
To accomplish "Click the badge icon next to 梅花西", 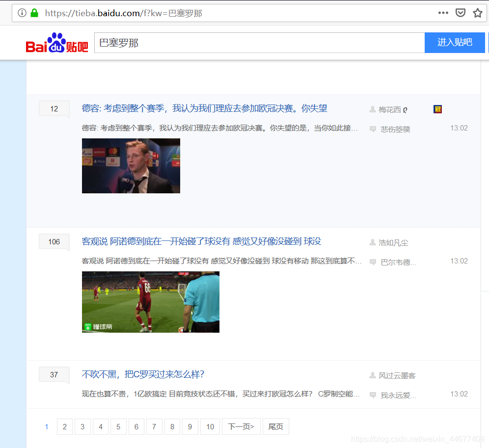I will coord(437,109).
